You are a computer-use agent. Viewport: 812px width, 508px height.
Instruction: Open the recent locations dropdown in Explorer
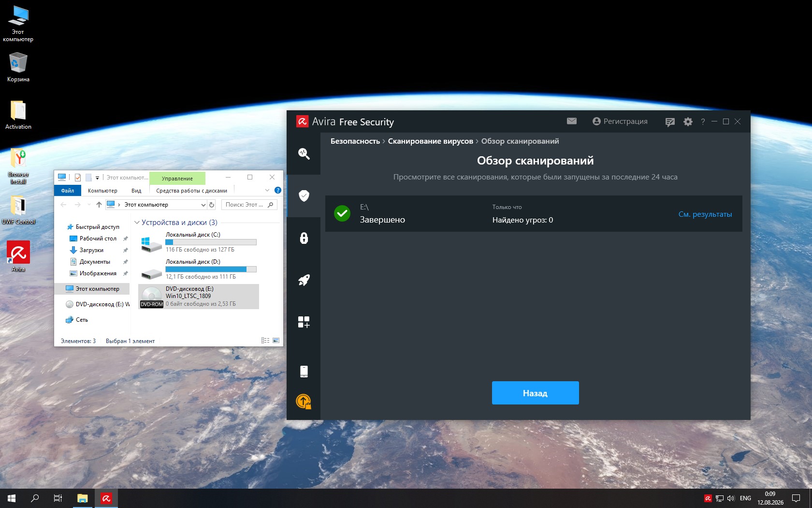(89, 205)
